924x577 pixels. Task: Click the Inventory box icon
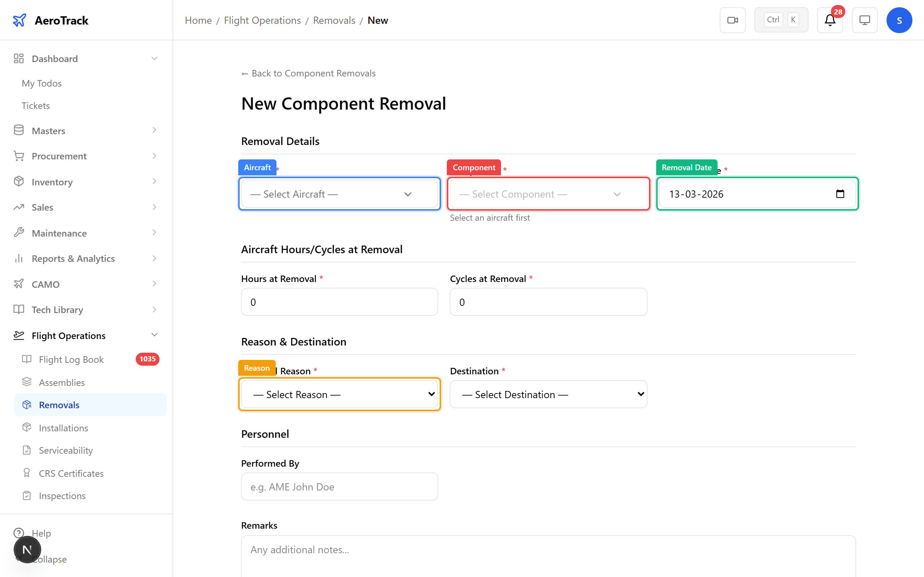[19, 182]
